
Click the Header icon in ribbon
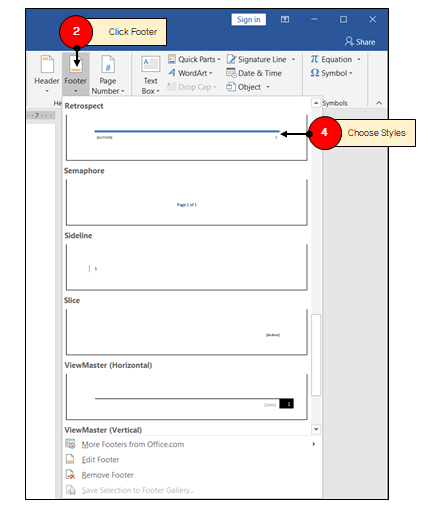47,64
